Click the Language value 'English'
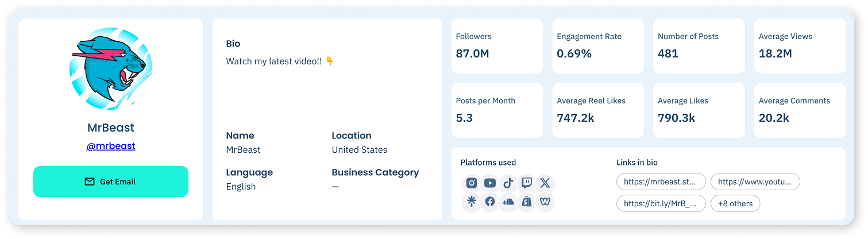This screenshot has height=239, width=868. click(241, 187)
